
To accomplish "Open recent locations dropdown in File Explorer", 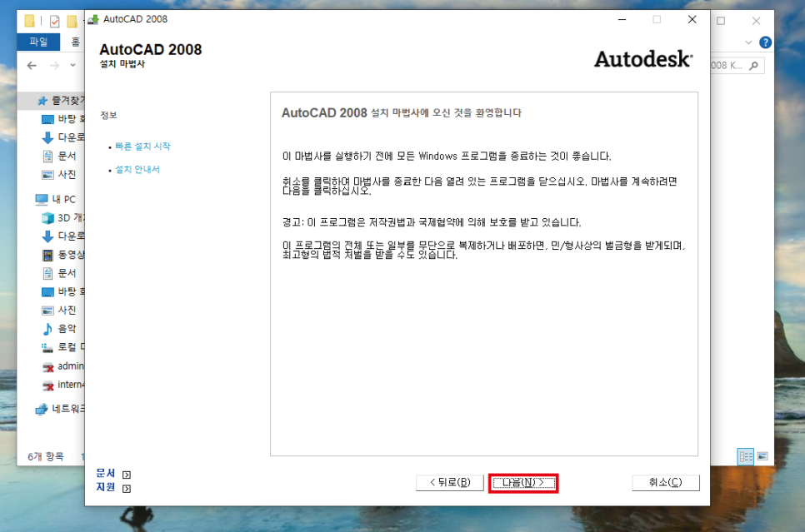I will 72,66.
